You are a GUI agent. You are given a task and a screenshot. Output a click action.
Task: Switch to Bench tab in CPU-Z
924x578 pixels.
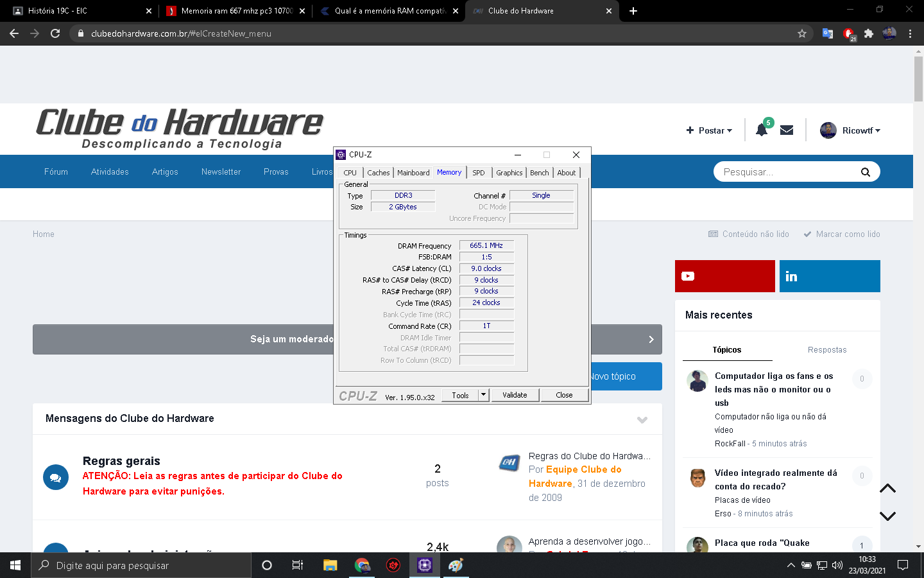point(540,173)
